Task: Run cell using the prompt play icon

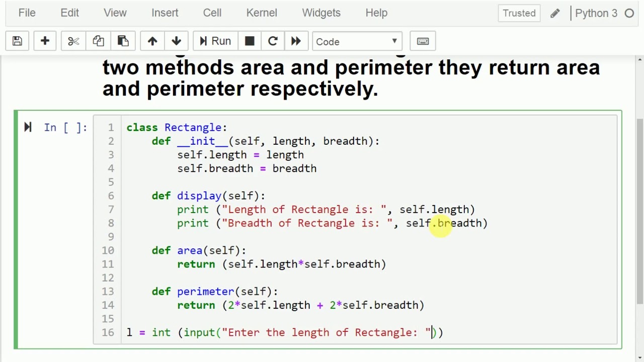Action: tap(28, 128)
